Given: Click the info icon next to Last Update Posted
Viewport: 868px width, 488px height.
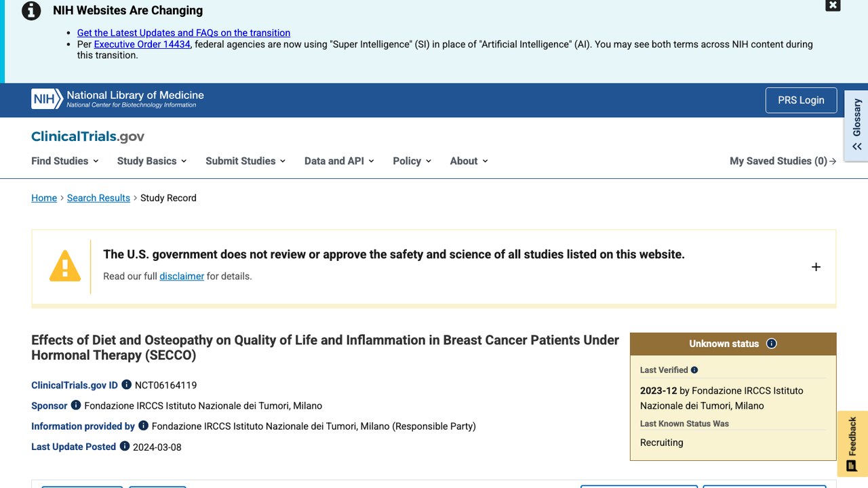Looking at the screenshot, I should pyautogui.click(x=125, y=446).
